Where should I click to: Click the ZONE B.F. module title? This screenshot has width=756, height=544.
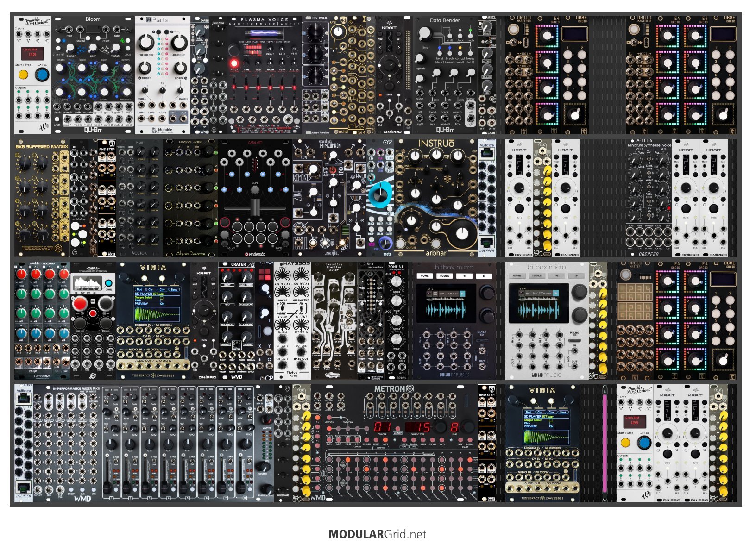point(397,267)
